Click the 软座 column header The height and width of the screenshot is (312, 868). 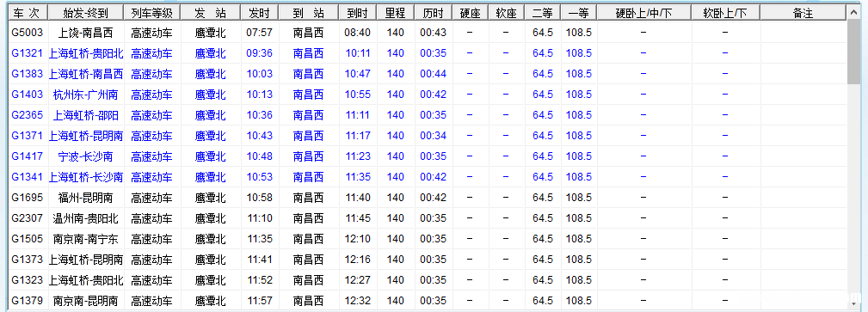tap(507, 13)
